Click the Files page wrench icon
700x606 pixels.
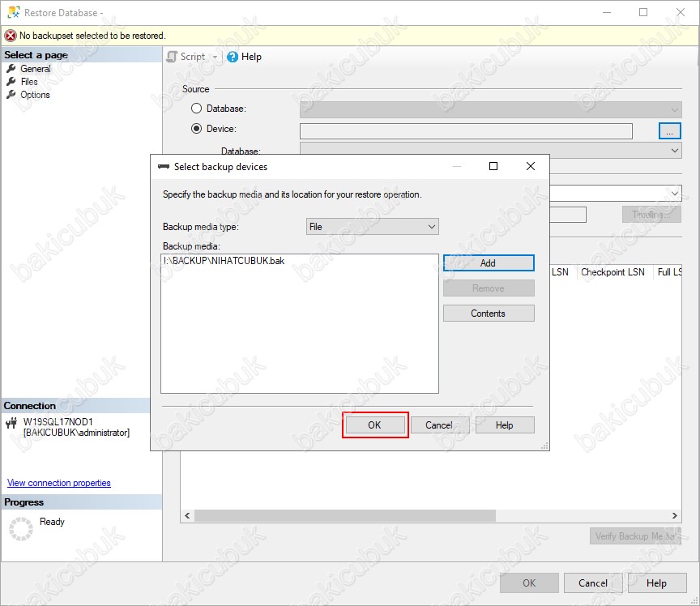click(x=11, y=81)
